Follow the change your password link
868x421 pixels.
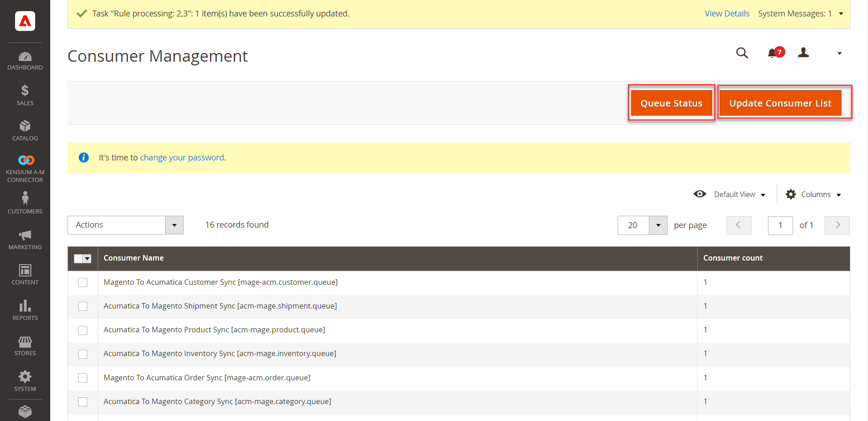[181, 157]
